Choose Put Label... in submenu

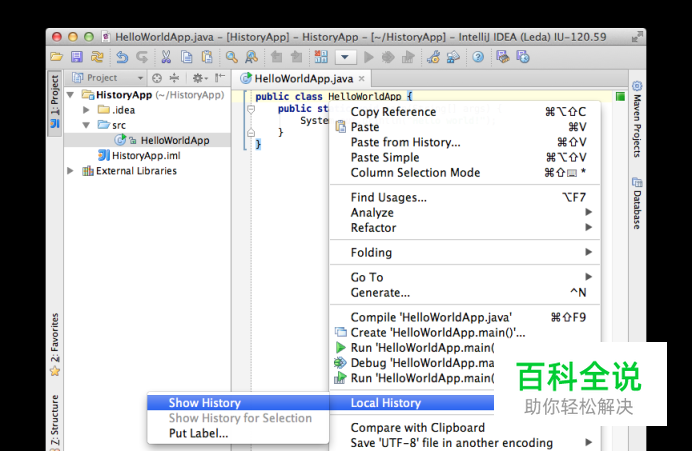238,433
